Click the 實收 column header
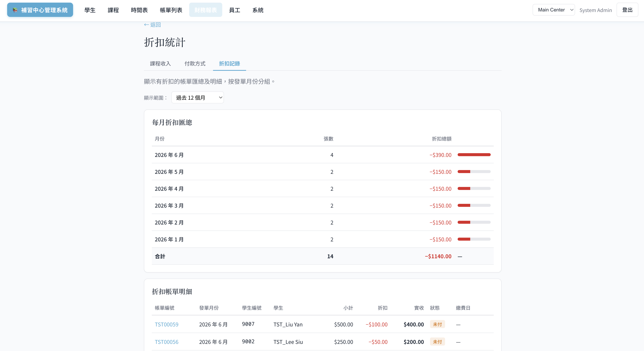This screenshot has width=644, height=351. pos(419,308)
